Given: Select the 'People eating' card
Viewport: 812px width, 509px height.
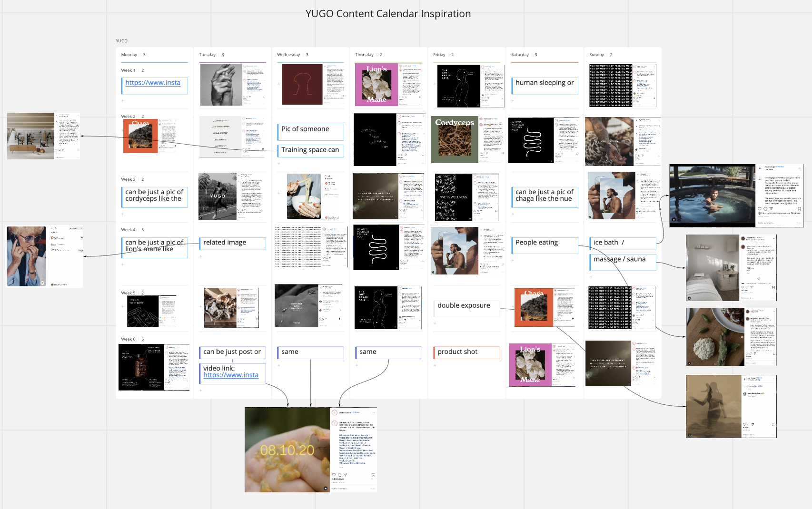Looking at the screenshot, I should (x=545, y=245).
